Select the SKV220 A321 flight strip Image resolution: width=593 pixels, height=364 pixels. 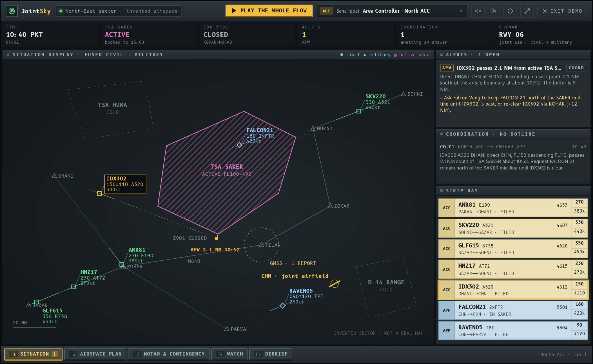pyautogui.click(x=513, y=228)
